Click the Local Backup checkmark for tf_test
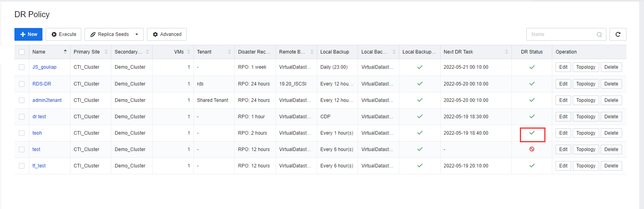The width and height of the screenshot is (644, 209). tap(420, 165)
